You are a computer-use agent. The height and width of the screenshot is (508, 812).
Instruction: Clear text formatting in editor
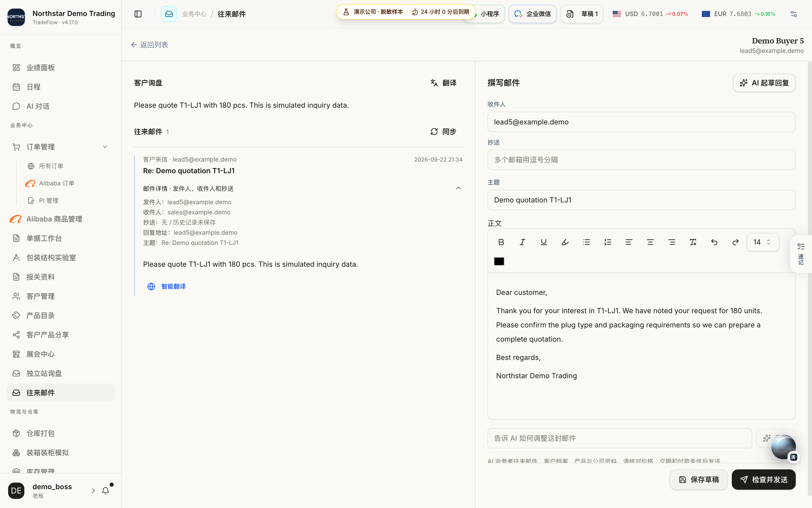click(693, 242)
